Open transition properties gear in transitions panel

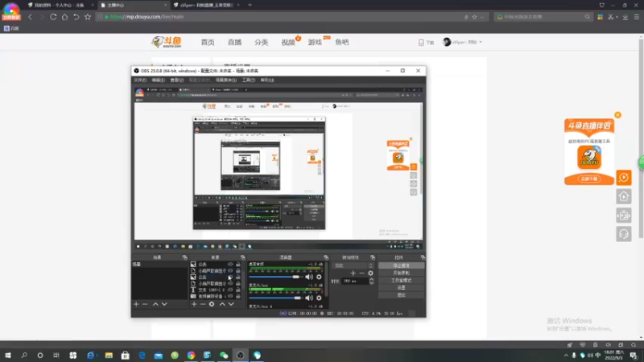370,273
